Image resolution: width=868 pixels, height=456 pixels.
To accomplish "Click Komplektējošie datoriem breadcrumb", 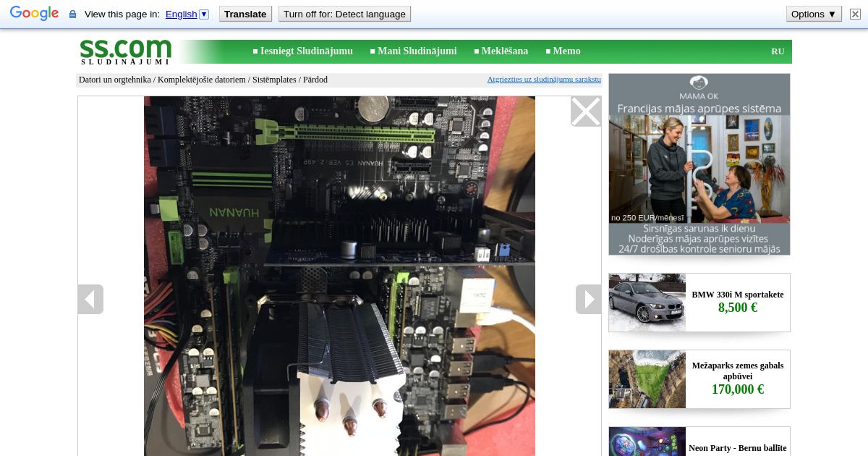I will 202,80.
